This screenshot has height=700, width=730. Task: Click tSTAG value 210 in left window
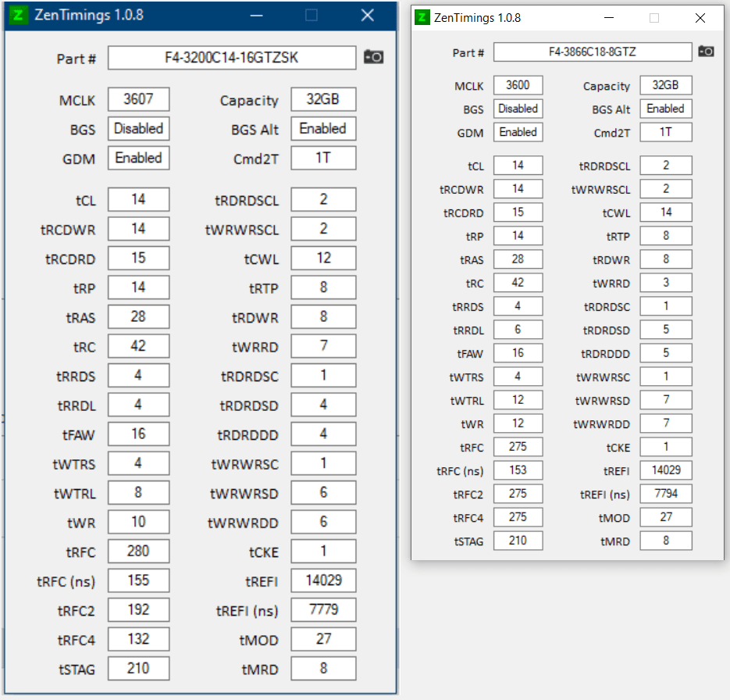138,669
